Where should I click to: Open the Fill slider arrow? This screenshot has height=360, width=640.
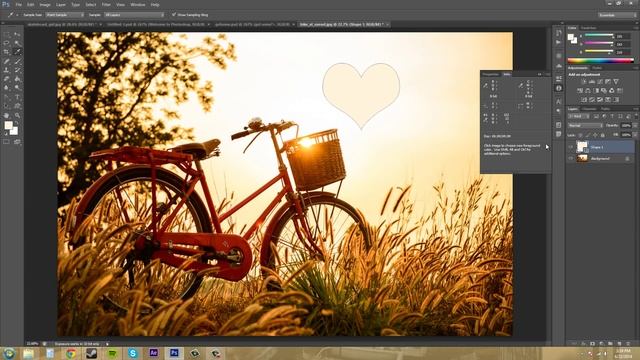(636, 135)
